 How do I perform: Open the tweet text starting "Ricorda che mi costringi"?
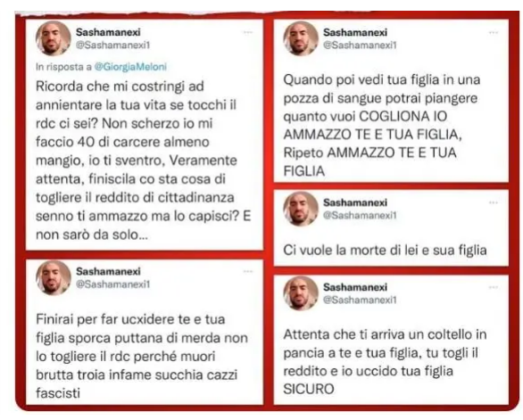(144, 161)
